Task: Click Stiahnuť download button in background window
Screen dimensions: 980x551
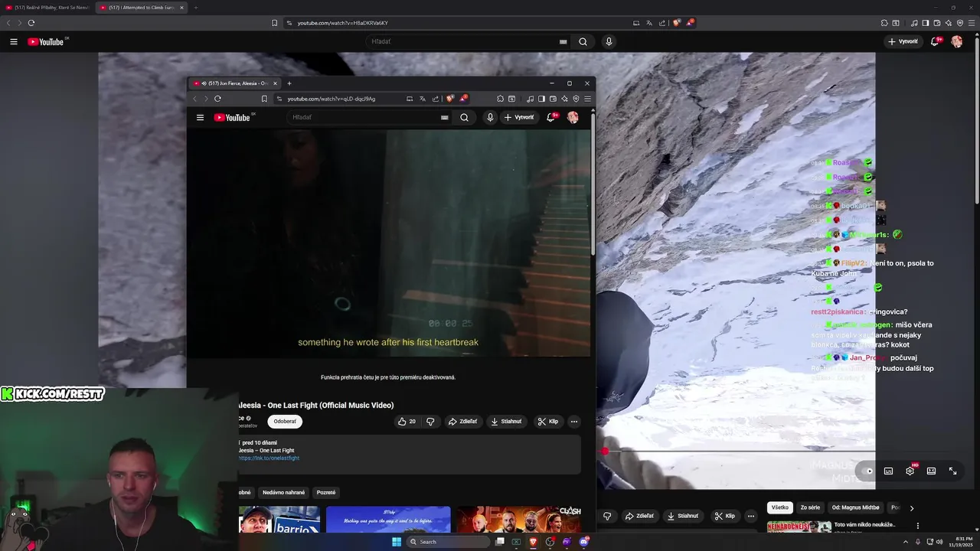Action: (x=683, y=516)
